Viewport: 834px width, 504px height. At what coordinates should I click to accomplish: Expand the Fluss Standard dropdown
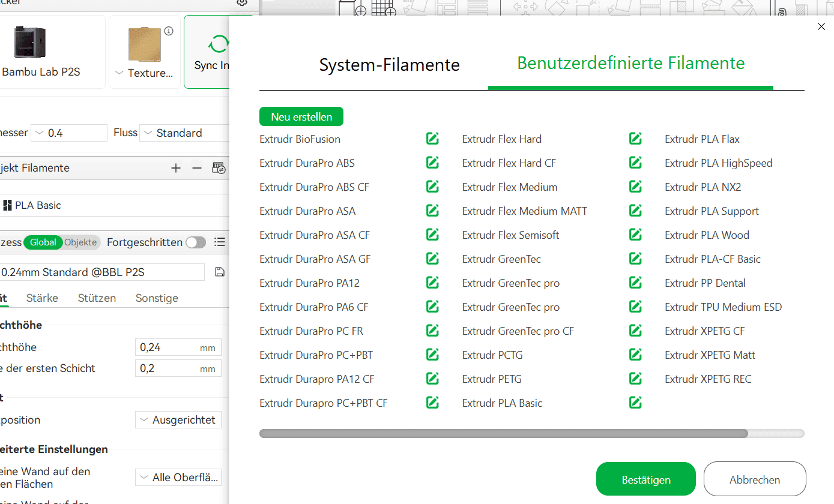pos(184,133)
